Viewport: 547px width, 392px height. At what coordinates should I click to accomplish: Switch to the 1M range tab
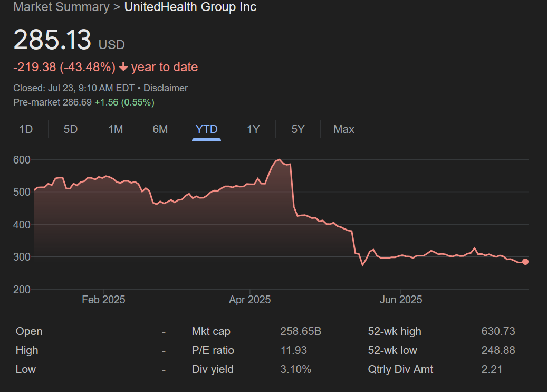[x=116, y=129]
